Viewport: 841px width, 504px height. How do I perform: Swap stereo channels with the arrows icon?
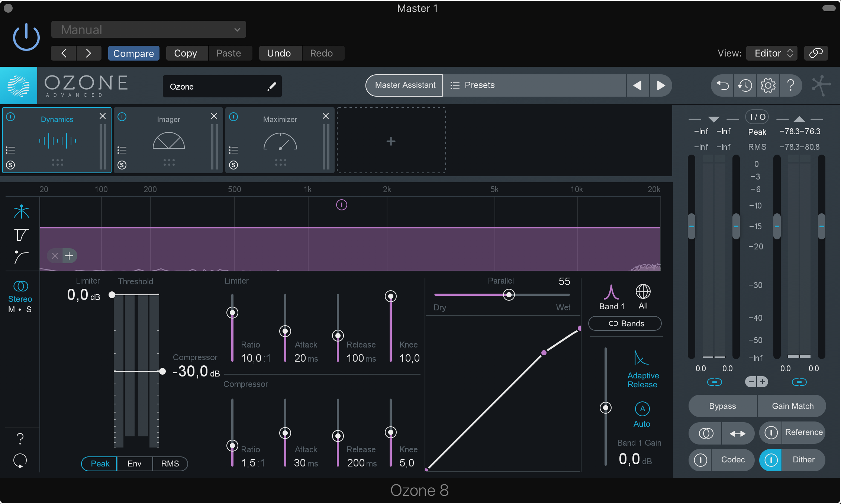[738, 433]
